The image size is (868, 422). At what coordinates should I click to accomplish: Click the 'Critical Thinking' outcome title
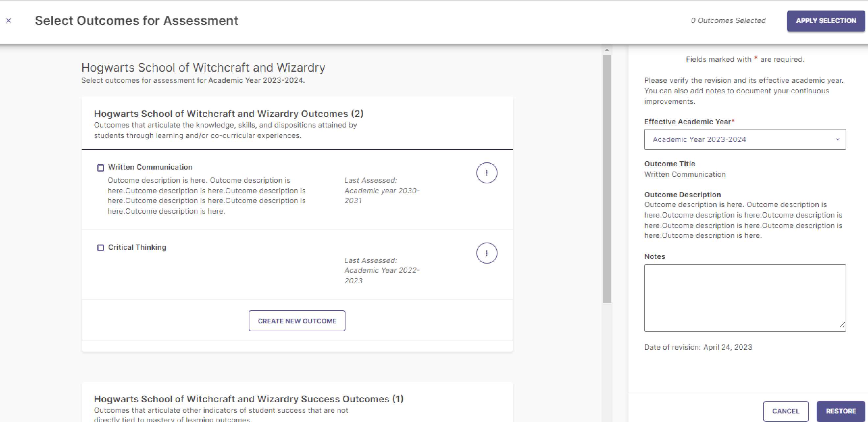pyautogui.click(x=137, y=247)
